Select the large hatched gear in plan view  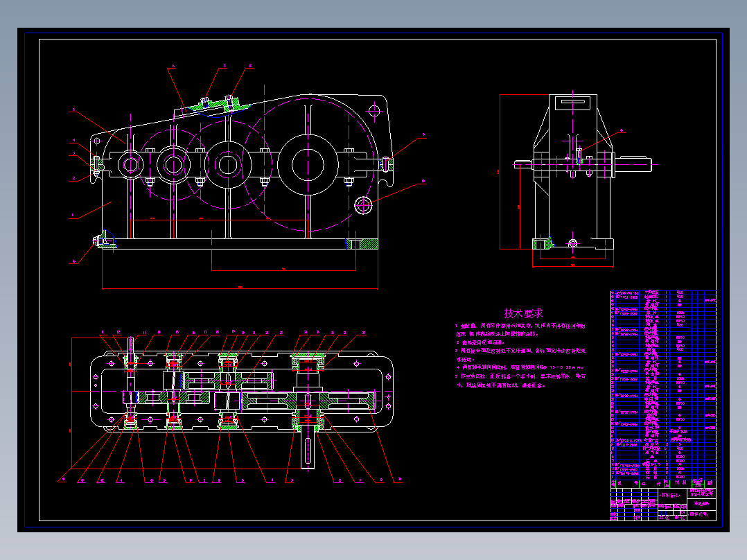[308, 401]
